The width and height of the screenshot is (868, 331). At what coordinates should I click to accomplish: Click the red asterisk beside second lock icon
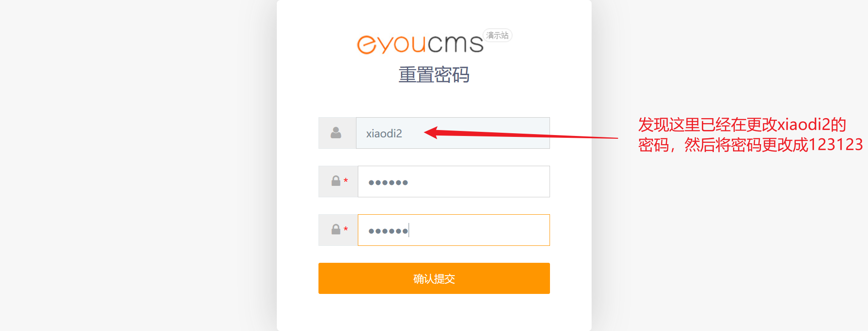[x=346, y=229]
